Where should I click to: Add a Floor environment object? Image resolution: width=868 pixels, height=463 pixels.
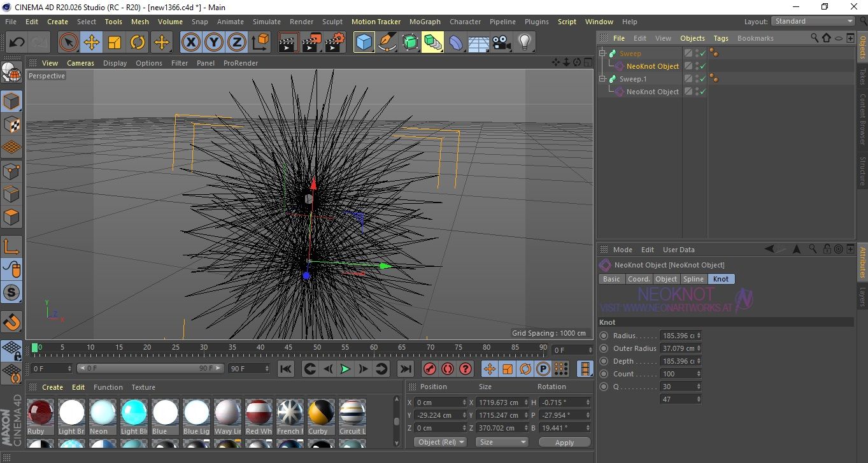click(479, 43)
